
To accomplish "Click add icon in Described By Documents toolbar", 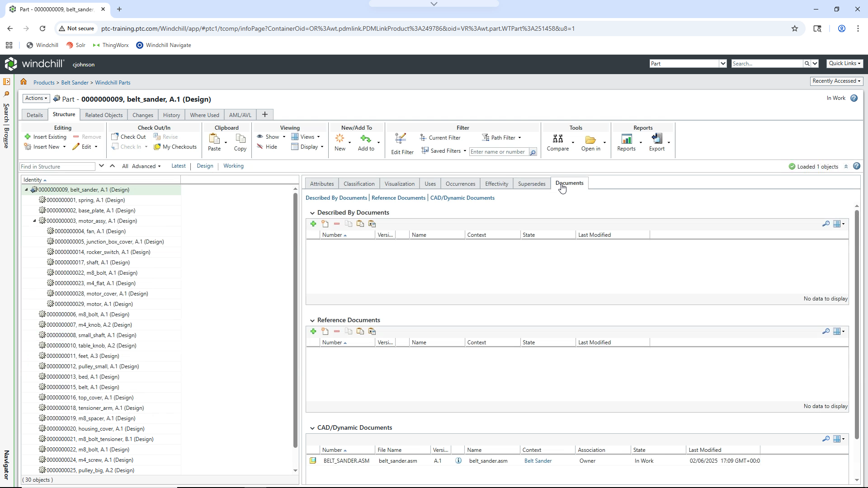I will coord(313,224).
